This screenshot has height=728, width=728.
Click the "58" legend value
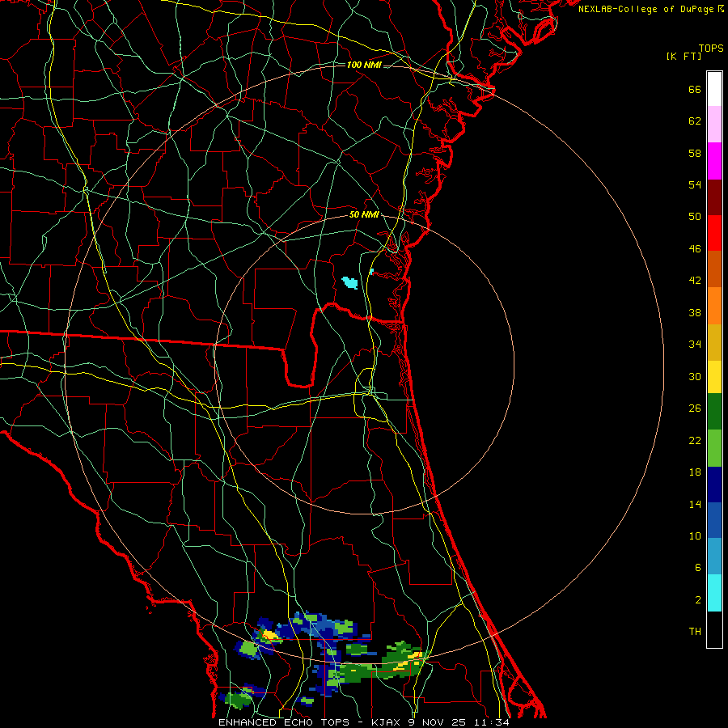(695, 153)
